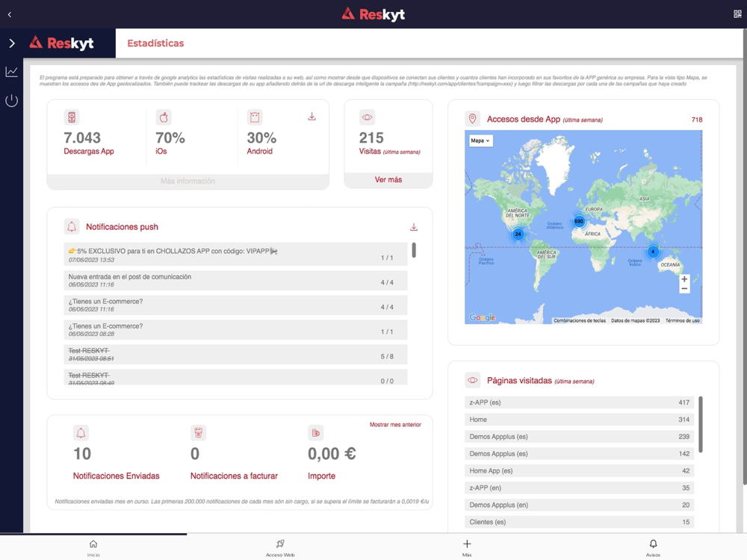Click the 4 cluster marker near Oceania

coord(653,252)
